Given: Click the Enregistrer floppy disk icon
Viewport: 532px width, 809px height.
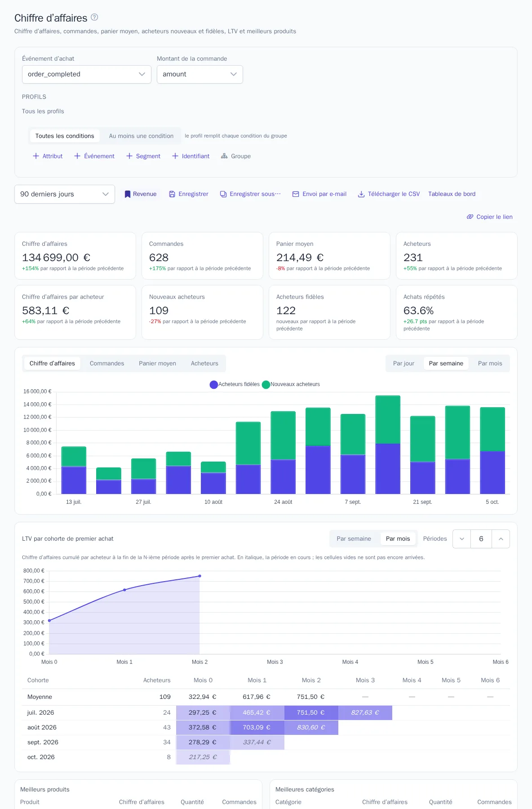Looking at the screenshot, I should click(x=172, y=194).
